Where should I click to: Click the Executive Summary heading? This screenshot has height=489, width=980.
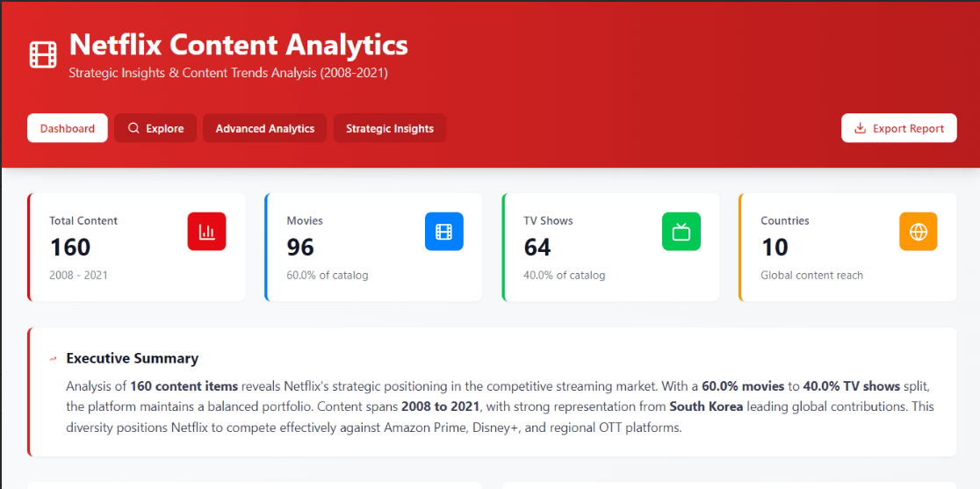(133, 358)
